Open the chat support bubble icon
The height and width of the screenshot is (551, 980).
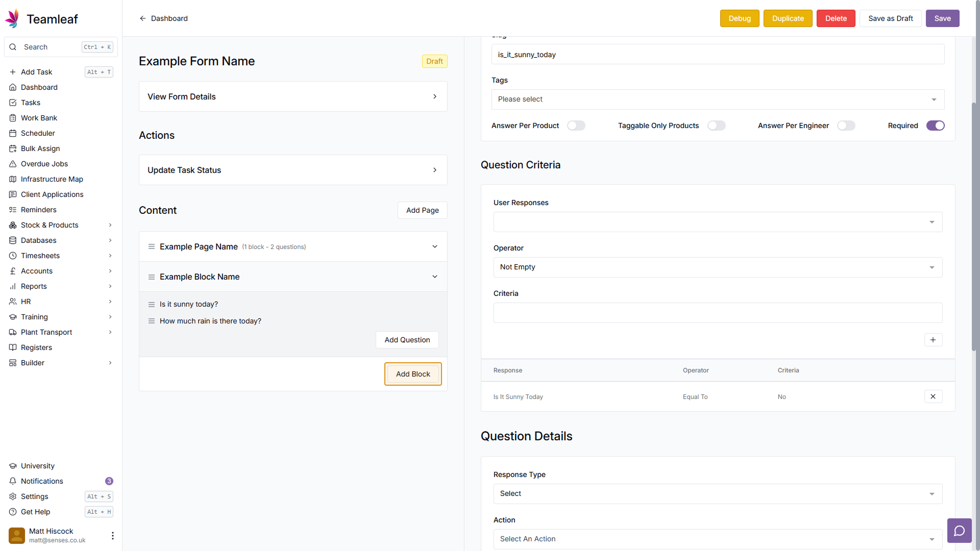point(959,531)
